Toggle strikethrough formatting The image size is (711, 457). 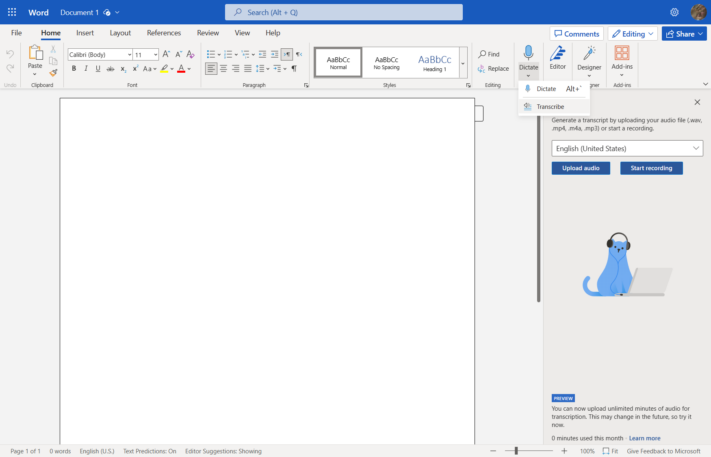click(111, 69)
